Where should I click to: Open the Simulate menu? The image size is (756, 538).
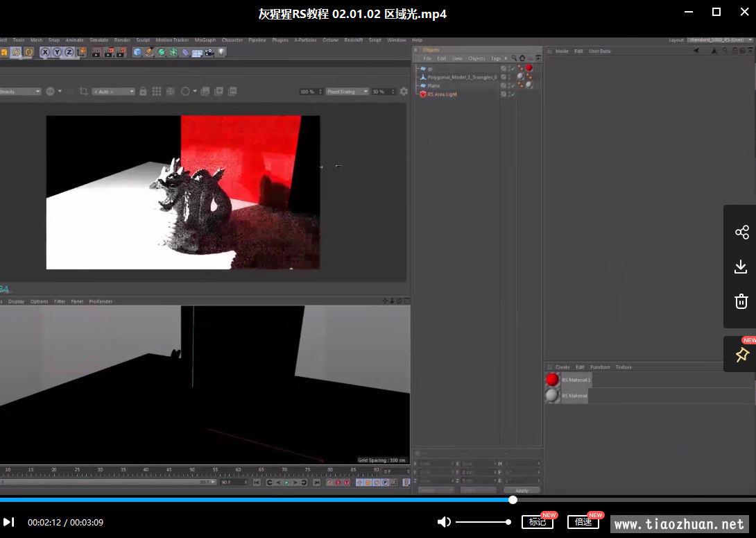[x=99, y=40]
